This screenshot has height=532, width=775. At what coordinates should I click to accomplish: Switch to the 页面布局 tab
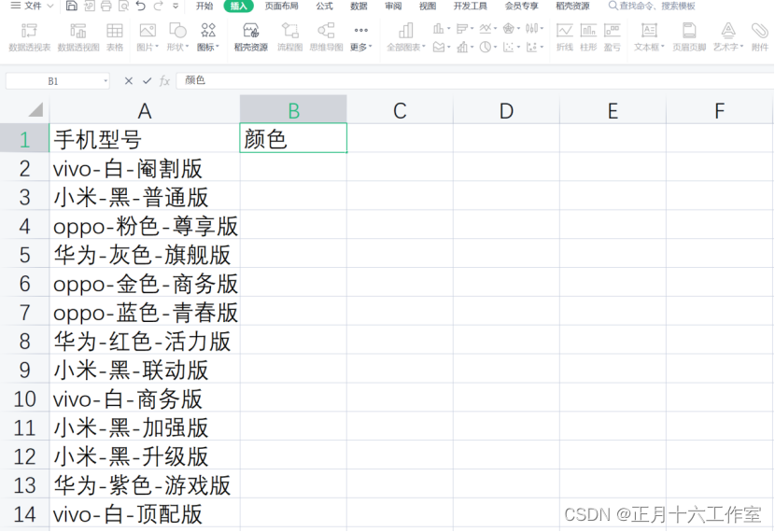coord(281,6)
